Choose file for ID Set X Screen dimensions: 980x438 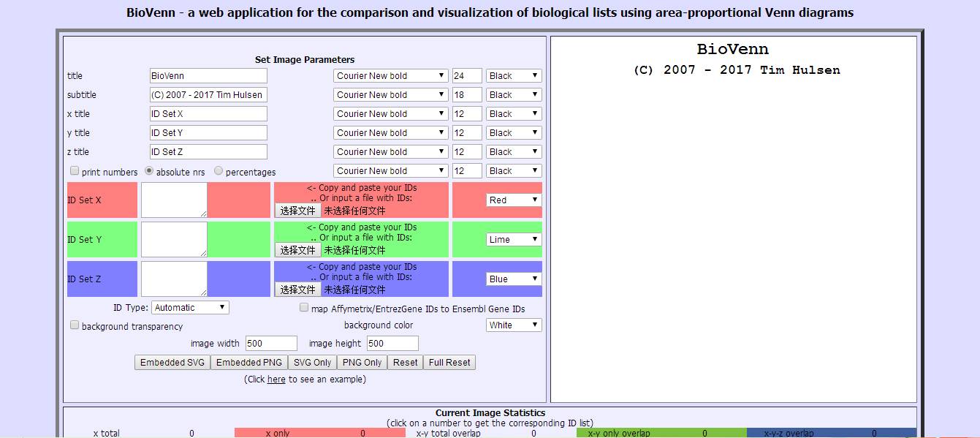[298, 211]
